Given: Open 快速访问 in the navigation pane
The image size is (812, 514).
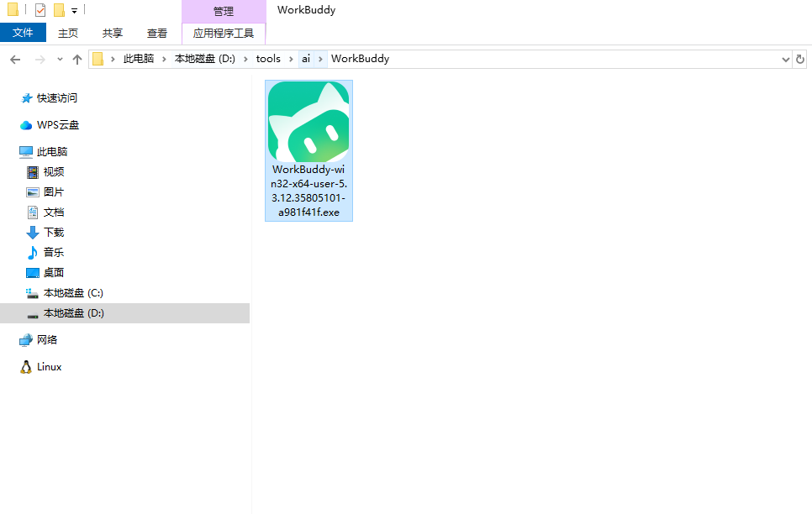Looking at the screenshot, I should [57, 97].
